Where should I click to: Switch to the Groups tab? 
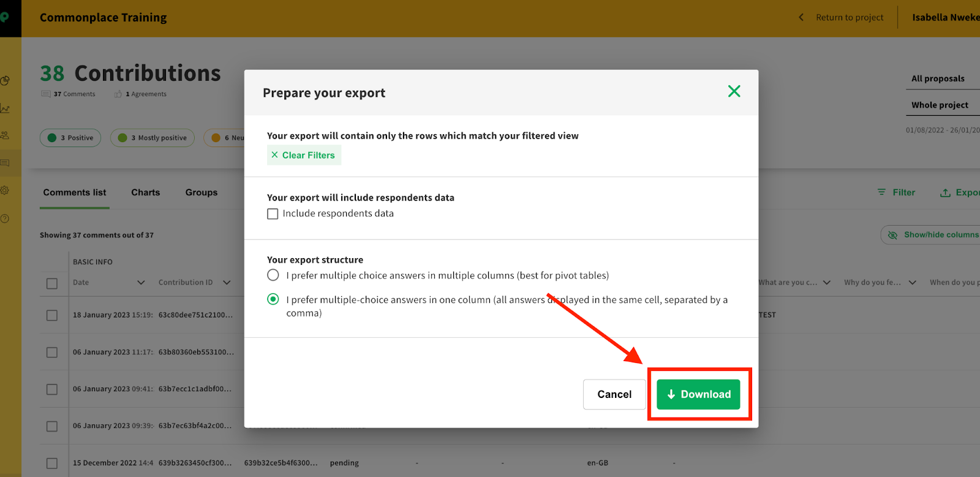click(x=202, y=193)
